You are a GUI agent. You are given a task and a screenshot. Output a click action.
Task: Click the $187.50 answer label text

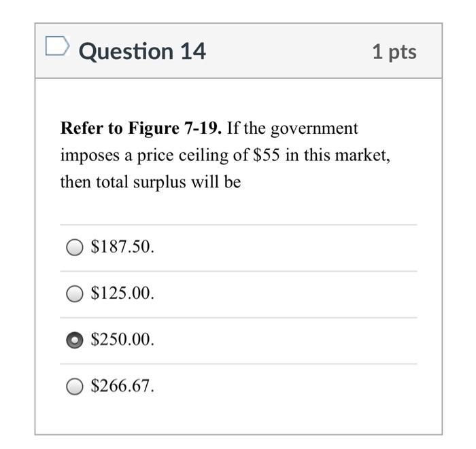(122, 247)
